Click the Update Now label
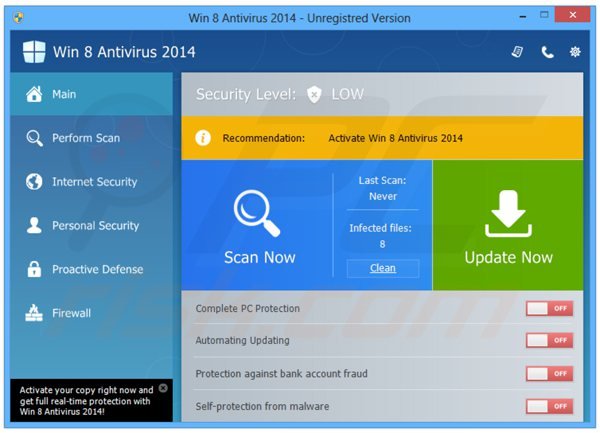Screen dimensions: 600x433 pos(509,257)
